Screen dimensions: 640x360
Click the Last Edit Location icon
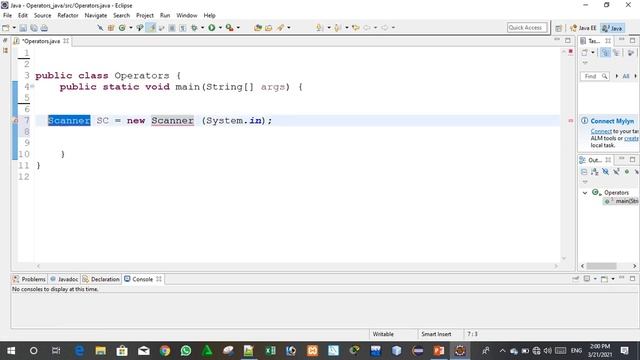coord(356,28)
